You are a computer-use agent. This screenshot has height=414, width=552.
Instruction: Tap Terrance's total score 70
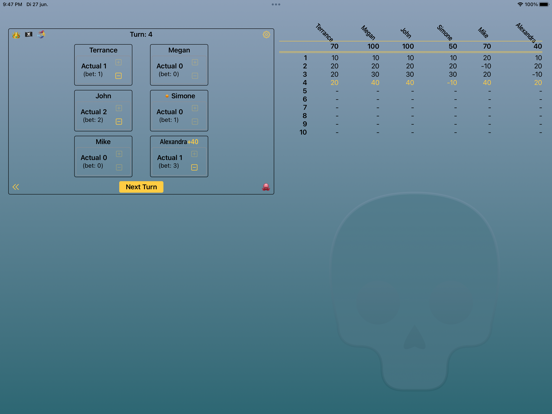[334, 46]
